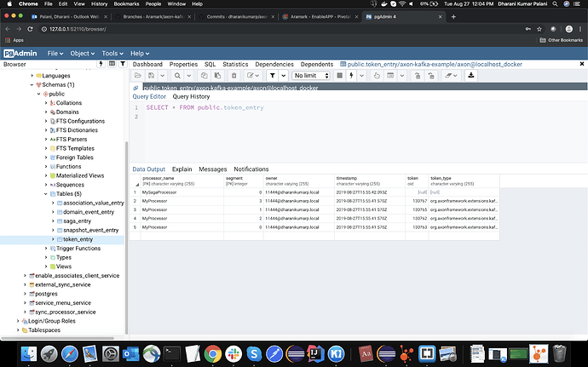The image size is (588, 367).
Task: Select the sync_processor_service database
Action: coord(66,312)
